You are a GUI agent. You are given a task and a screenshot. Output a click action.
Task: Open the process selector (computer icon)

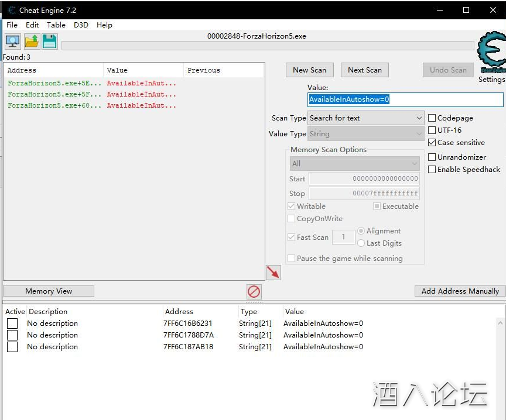click(x=13, y=42)
